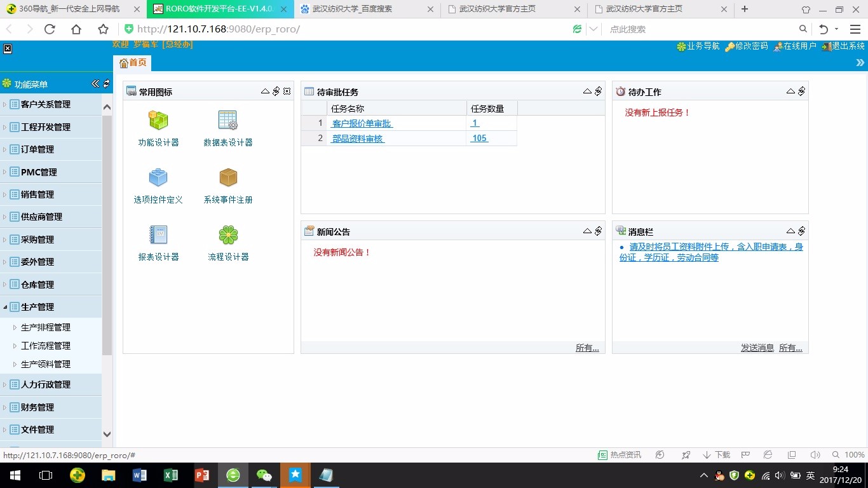Launch the 流程设计器 flower icon
The height and width of the screenshot is (488, 868).
point(227,235)
